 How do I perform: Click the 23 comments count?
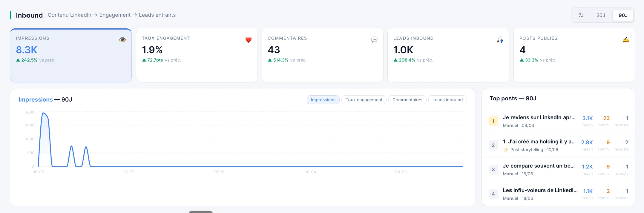[x=606, y=118]
